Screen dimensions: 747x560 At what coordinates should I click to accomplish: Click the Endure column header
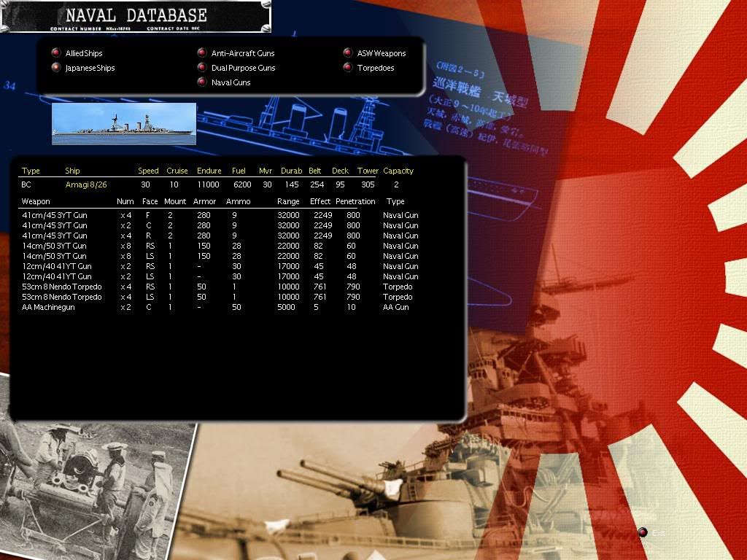coord(209,171)
